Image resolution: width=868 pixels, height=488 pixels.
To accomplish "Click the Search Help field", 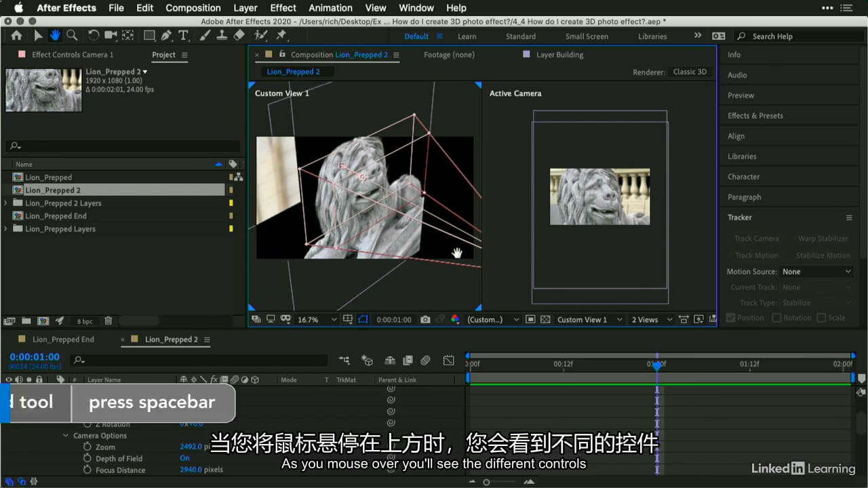I will 797,37.
